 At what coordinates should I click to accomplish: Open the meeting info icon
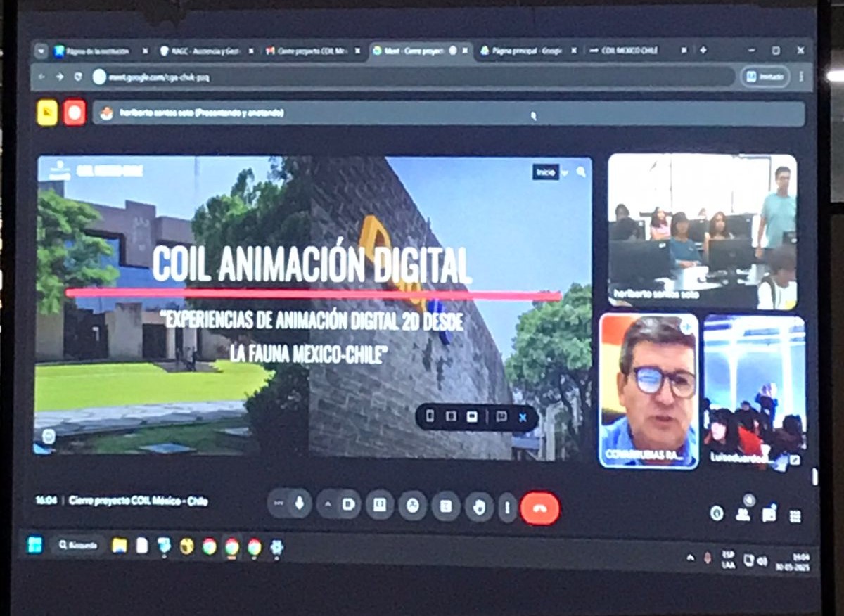coord(717,514)
